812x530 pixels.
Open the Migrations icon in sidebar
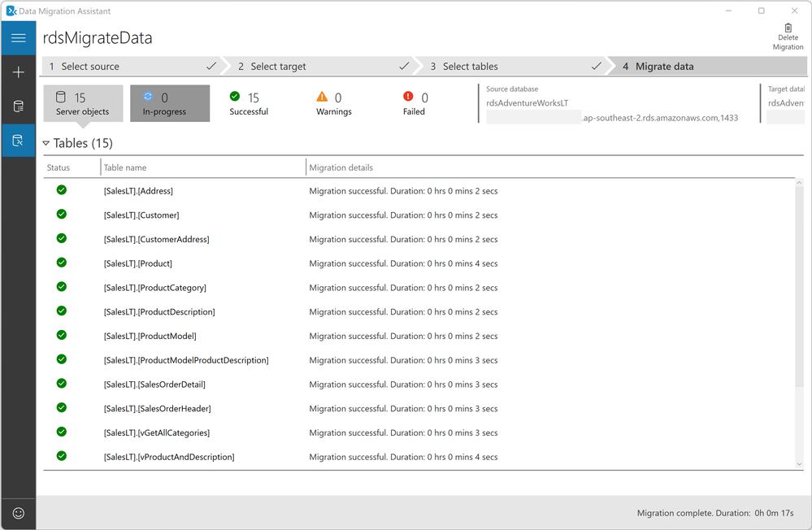point(19,141)
